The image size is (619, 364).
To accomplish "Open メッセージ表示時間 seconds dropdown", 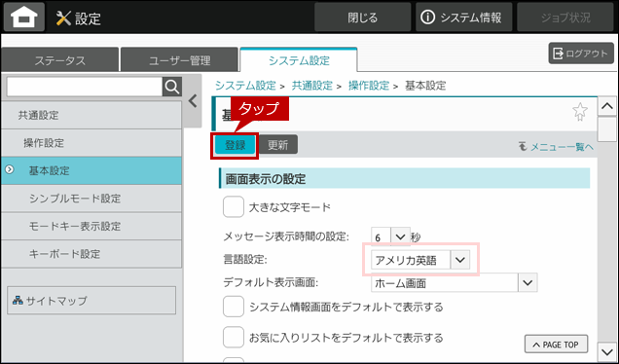I will [391, 237].
